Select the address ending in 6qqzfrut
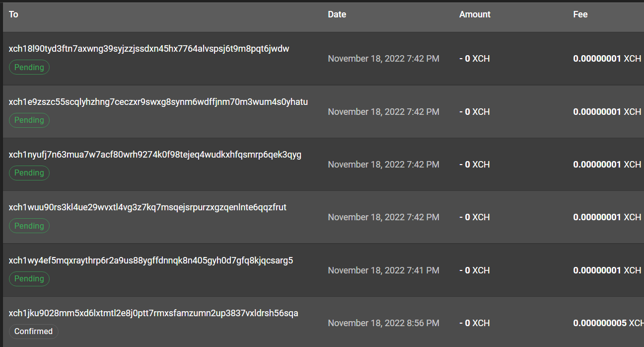The image size is (644, 347). click(147, 207)
